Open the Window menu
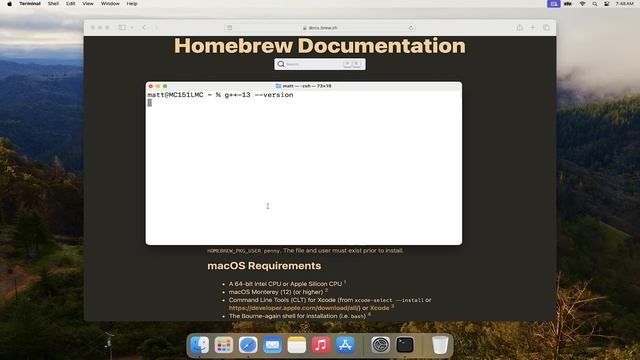Viewport: 640px width, 360px height. [110, 4]
